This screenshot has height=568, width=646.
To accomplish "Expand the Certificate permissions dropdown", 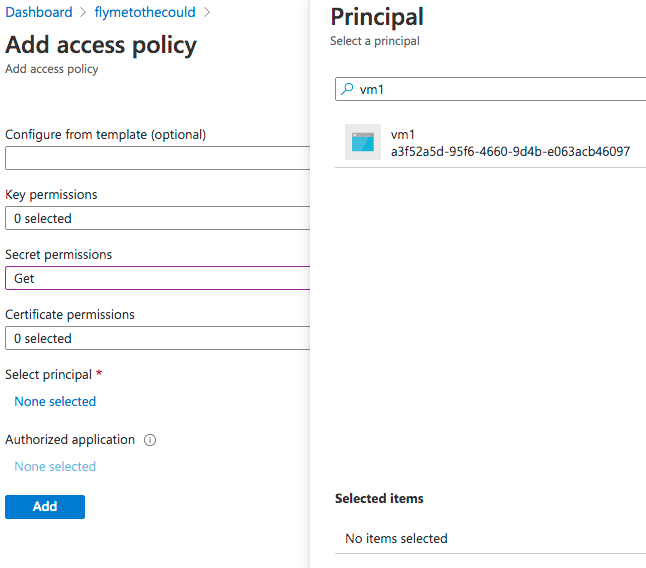I will click(157, 338).
